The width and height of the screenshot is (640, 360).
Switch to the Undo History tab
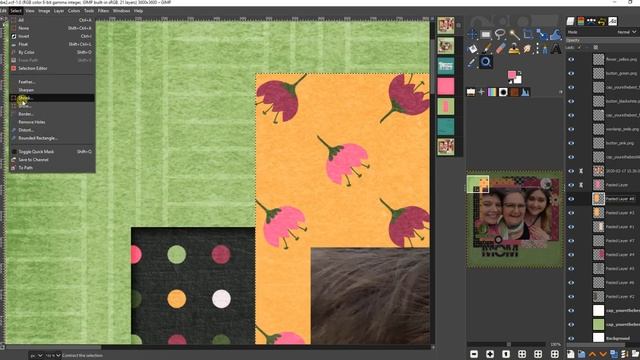(x=602, y=21)
